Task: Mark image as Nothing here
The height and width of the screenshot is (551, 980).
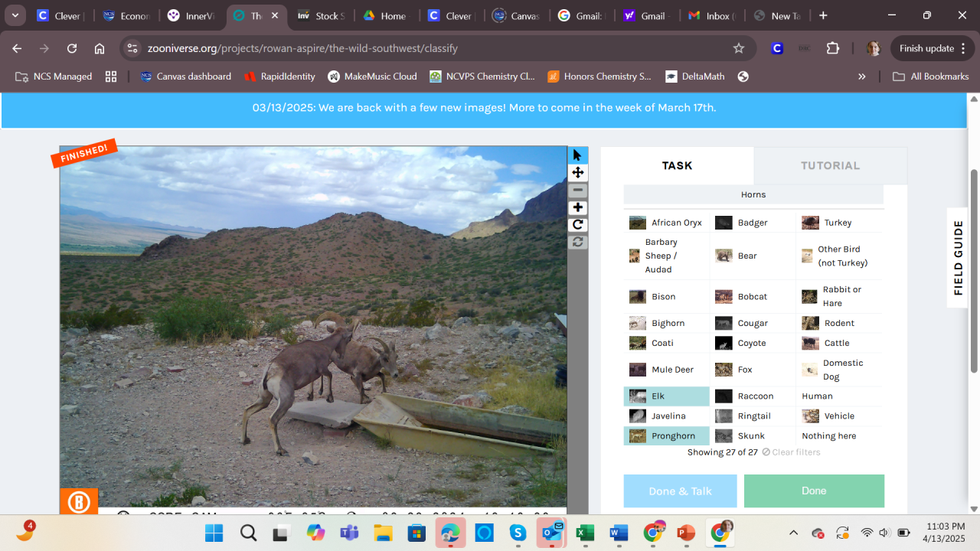Action: click(x=840, y=436)
